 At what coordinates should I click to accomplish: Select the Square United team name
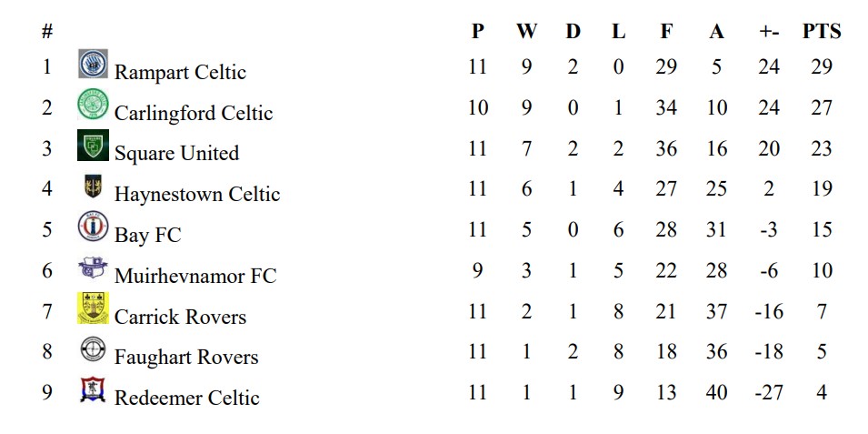(x=176, y=153)
